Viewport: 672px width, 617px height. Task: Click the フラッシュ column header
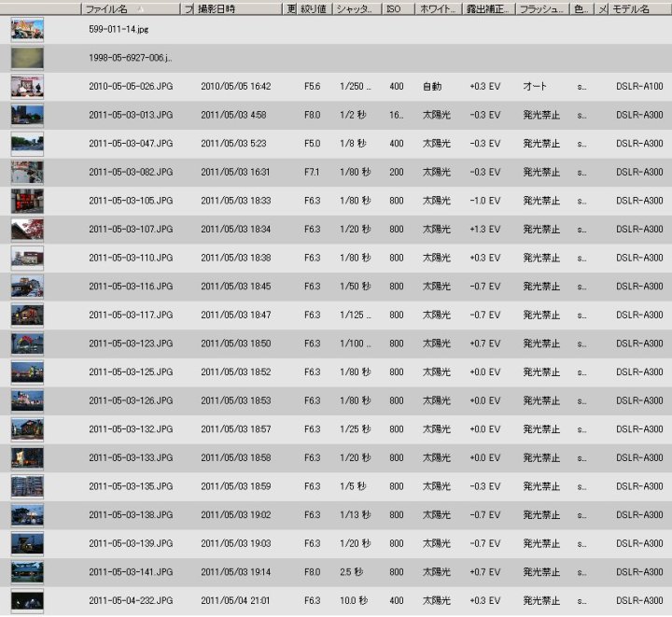click(x=540, y=8)
